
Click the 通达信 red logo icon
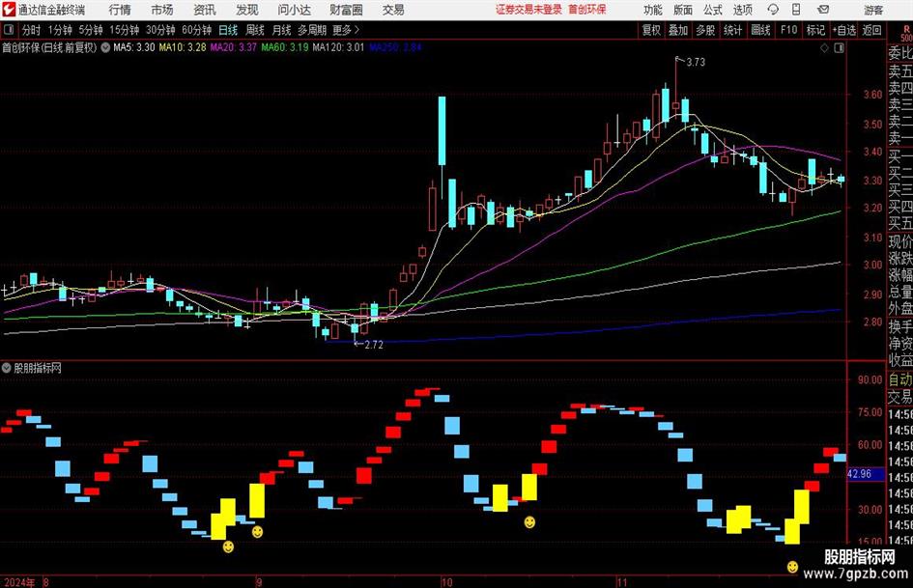9,10
